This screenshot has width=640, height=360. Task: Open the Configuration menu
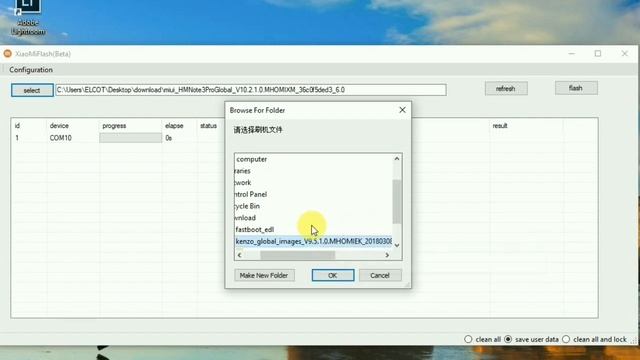coord(31,70)
